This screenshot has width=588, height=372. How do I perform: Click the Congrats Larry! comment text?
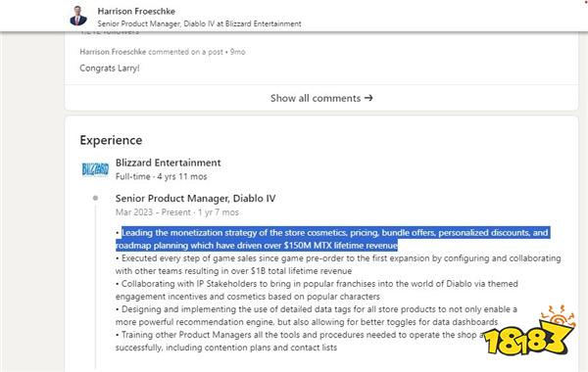(x=110, y=69)
